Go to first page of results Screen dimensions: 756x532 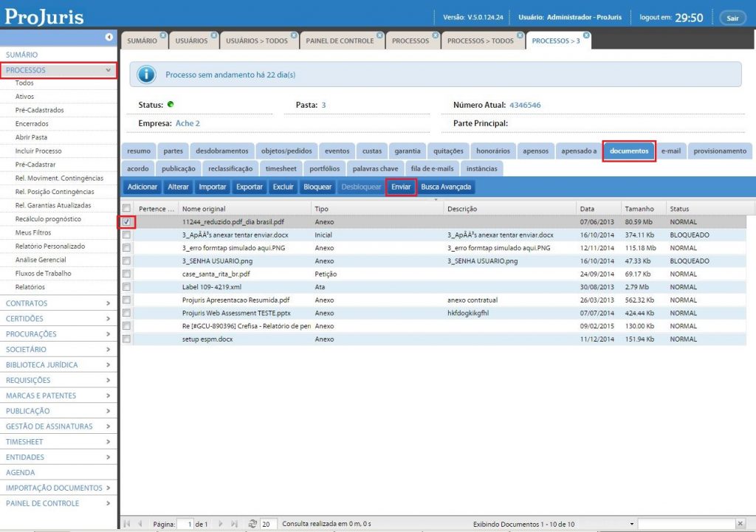point(127,523)
